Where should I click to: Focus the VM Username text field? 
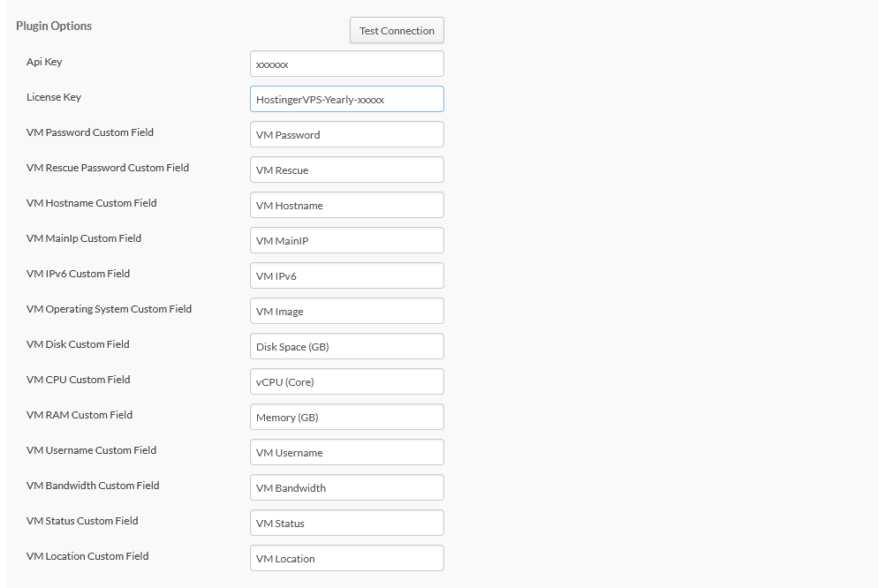(x=346, y=451)
